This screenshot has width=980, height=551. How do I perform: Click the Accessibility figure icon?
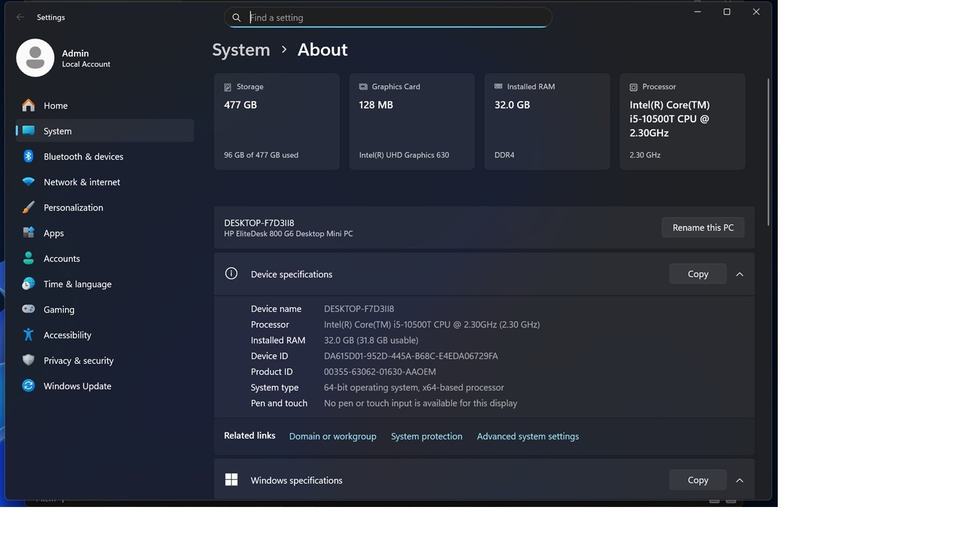pos(28,335)
